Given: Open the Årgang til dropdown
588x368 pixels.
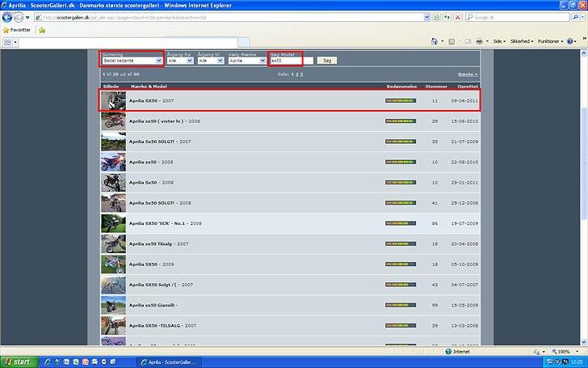Looking at the screenshot, I should tap(211, 61).
